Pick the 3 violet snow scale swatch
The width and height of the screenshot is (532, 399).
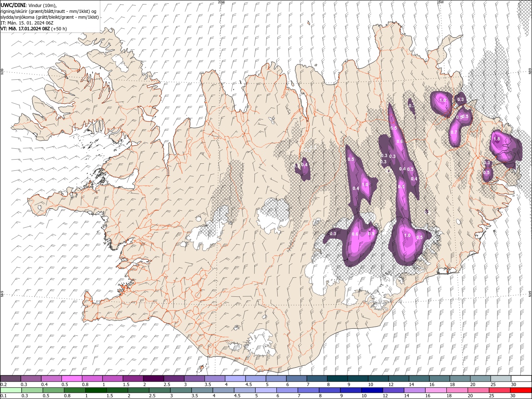194,379
